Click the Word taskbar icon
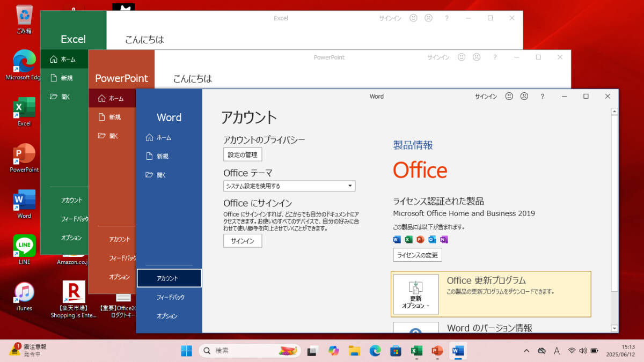Viewport: 644px width, 362px height. coord(458,351)
